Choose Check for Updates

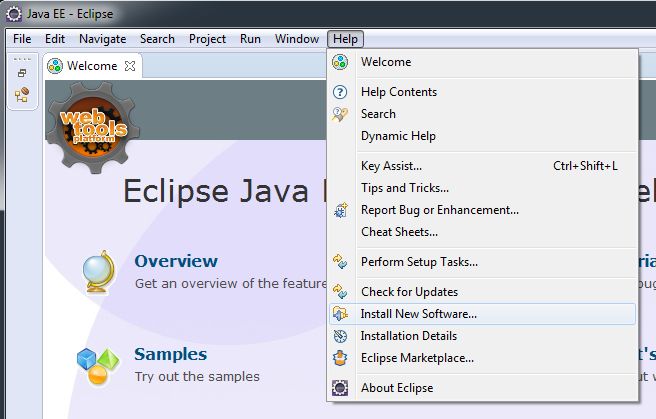482,291
